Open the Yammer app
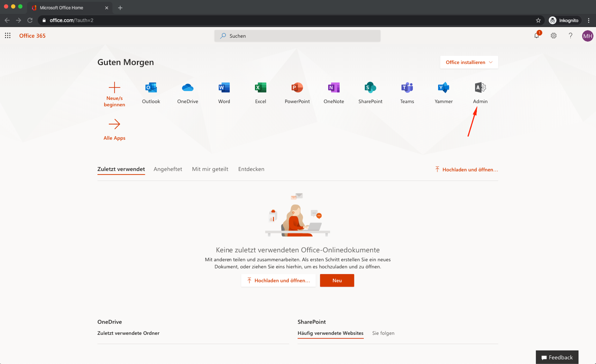 [x=443, y=93]
